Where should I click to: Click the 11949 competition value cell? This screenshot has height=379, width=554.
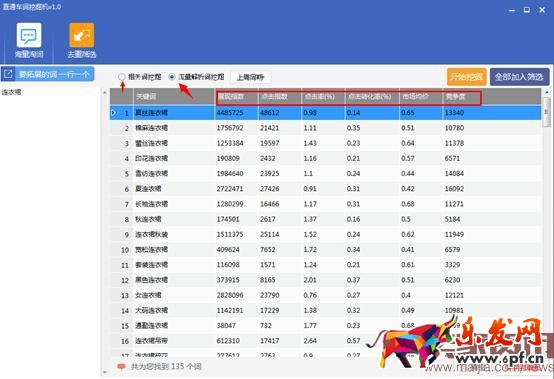tap(454, 235)
